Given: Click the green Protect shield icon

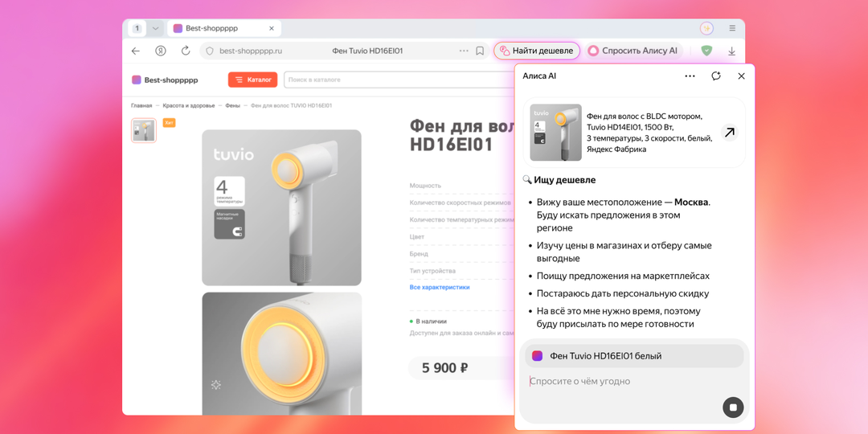Looking at the screenshot, I should point(706,51).
